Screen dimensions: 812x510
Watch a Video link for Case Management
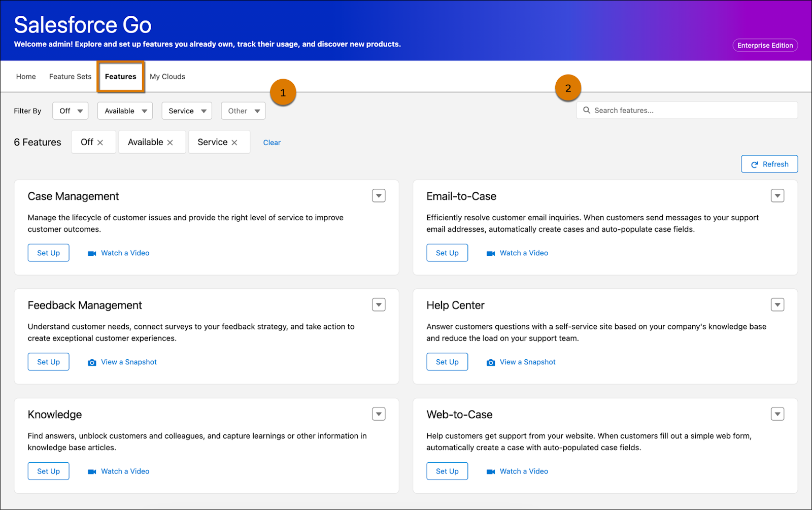click(125, 253)
